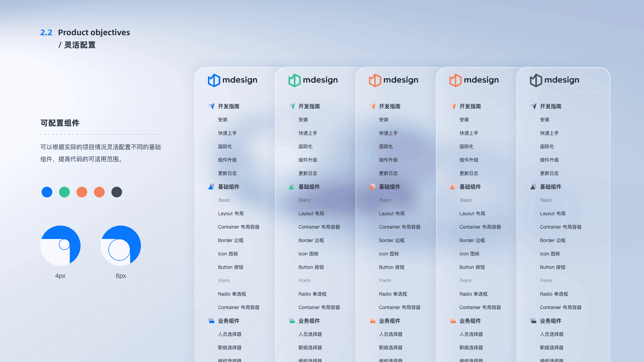Image resolution: width=644 pixels, height=362 pixels.
Task: Open 人员选择器 in the third panel
Action: [x=390, y=334]
